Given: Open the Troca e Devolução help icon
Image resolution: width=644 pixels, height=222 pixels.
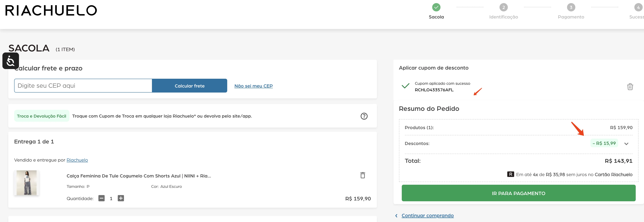Looking at the screenshot, I should (364, 116).
